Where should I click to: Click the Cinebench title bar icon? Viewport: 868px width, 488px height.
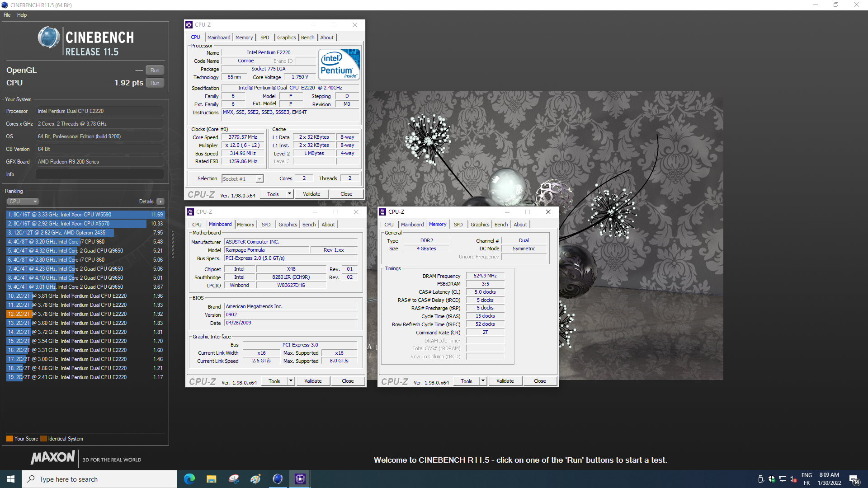point(5,5)
